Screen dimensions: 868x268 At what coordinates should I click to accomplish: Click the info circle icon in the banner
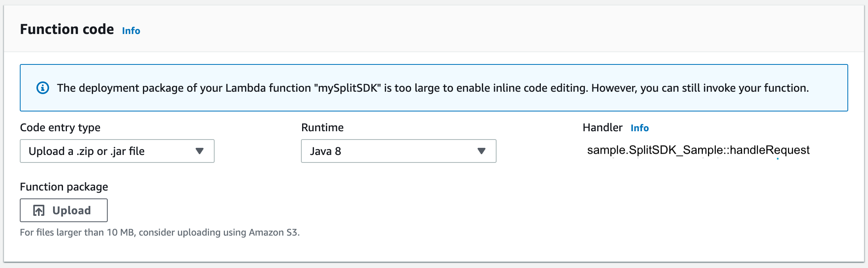[x=43, y=88]
